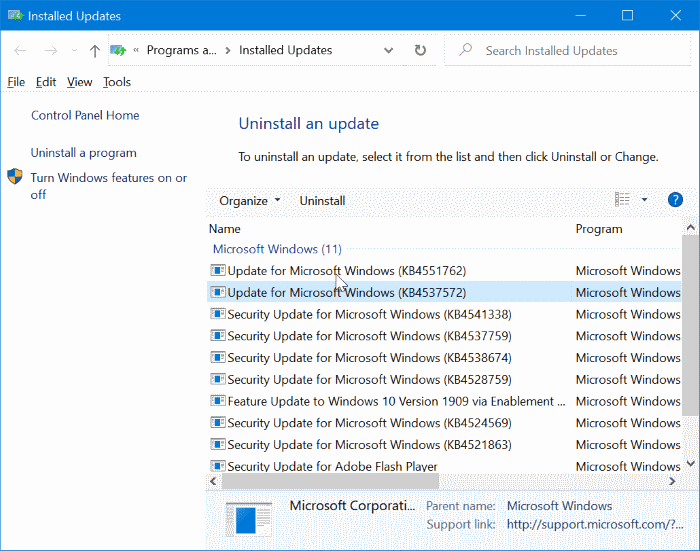The image size is (700, 551).
Task: Click the icon of update KB4537759
Action: point(218,335)
